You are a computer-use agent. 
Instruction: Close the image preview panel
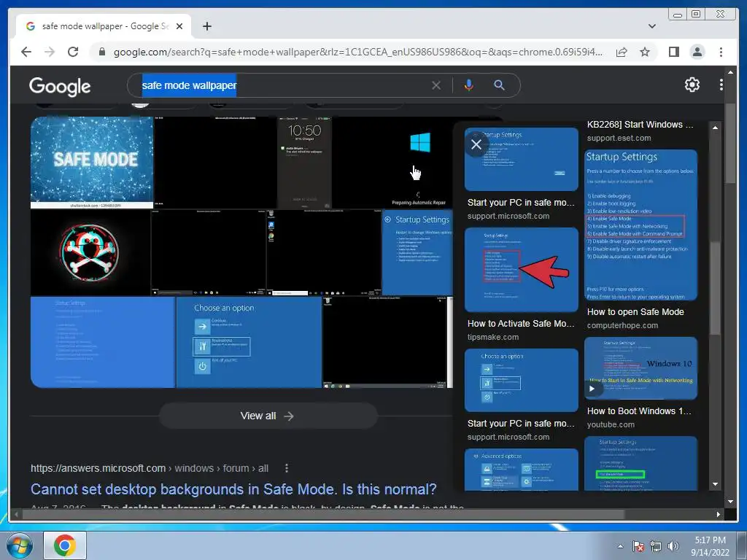[x=476, y=144]
